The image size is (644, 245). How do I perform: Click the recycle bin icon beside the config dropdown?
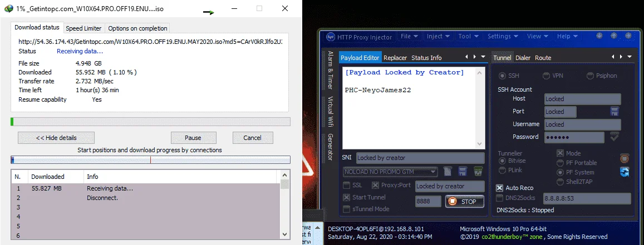[x=478, y=171]
